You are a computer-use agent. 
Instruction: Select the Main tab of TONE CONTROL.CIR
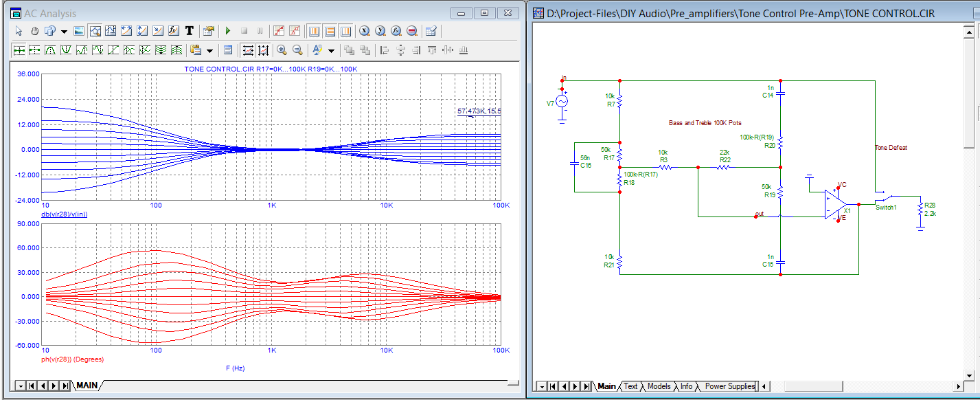606,386
